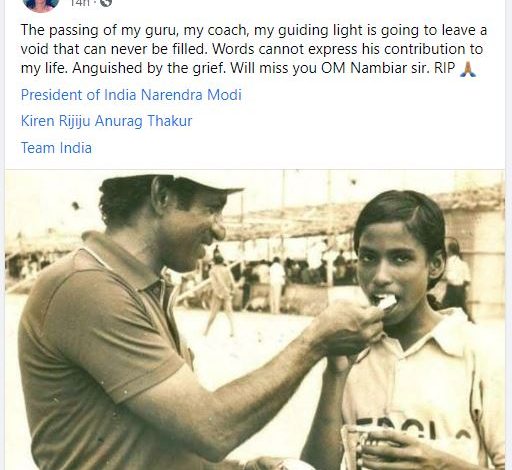
Task: Click the coach's face wearing a cap
Action: point(192,227)
